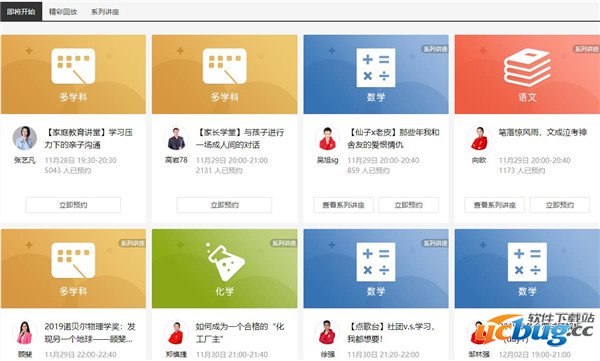Click the 数学 calculator icon above 【仙子x老皮】
Image resolution: width=600 pixels, height=361 pixels.
pos(376,68)
